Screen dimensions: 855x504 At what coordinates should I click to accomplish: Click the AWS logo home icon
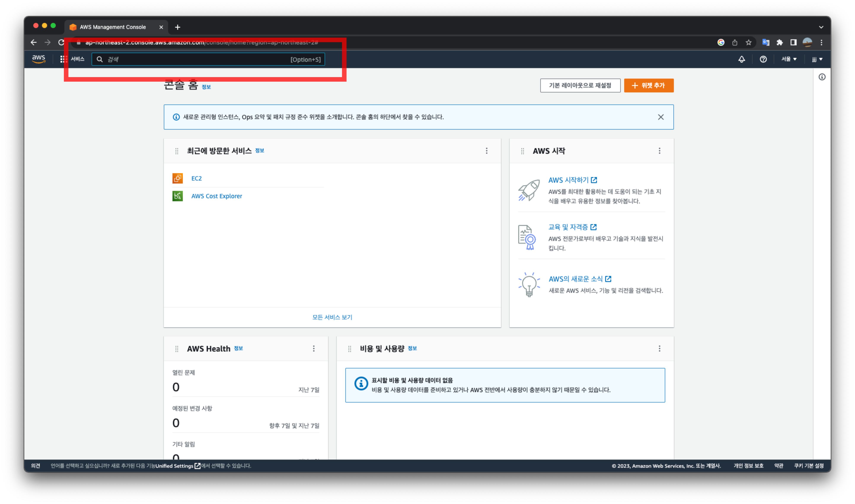click(x=38, y=59)
